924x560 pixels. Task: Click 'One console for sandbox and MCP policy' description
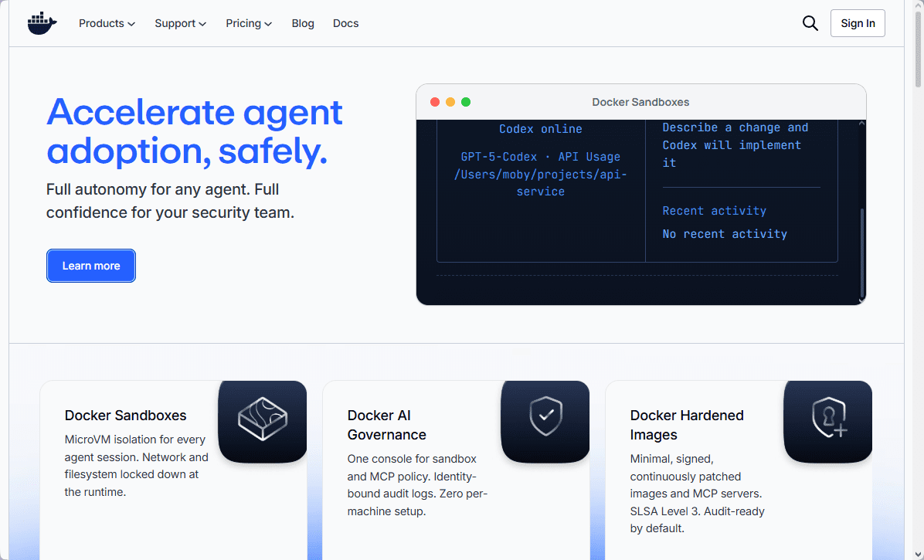click(x=417, y=484)
